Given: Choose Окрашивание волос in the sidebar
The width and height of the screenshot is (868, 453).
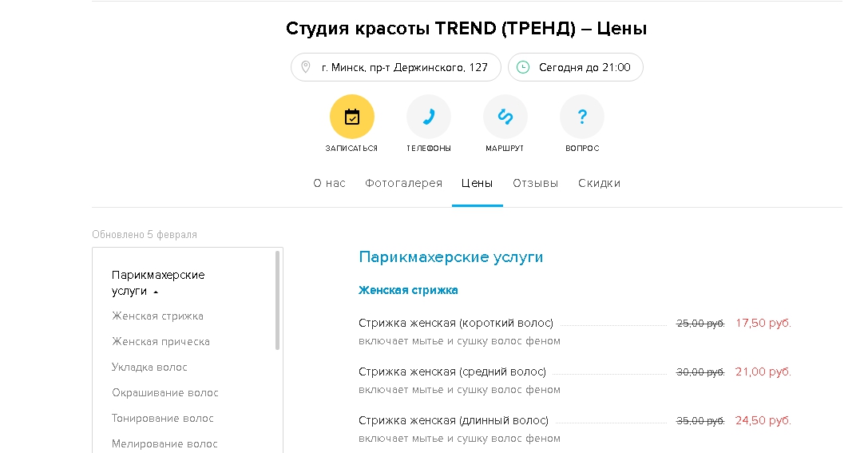Looking at the screenshot, I should 164,393.
